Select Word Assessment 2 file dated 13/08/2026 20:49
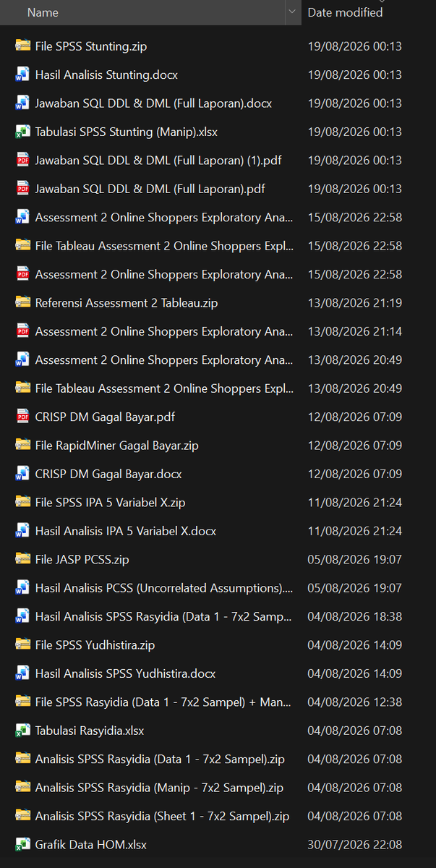436x868 pixels. click(x=164, y=359)
